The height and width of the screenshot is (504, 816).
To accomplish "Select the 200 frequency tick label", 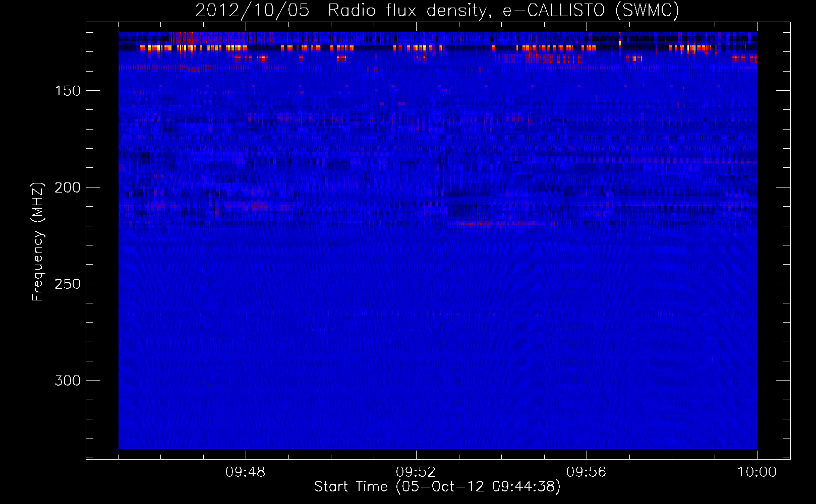I will (x=68, y=187).
